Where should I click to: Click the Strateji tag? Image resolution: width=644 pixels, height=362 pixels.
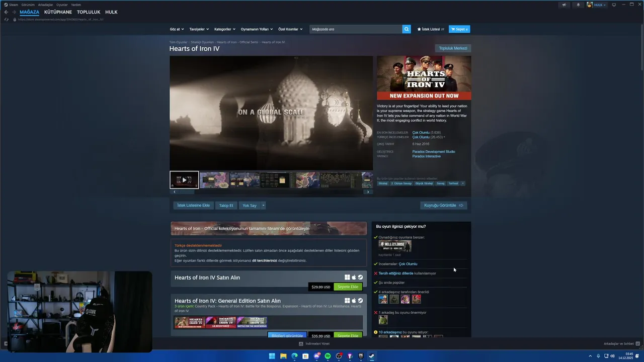(383, 184)
